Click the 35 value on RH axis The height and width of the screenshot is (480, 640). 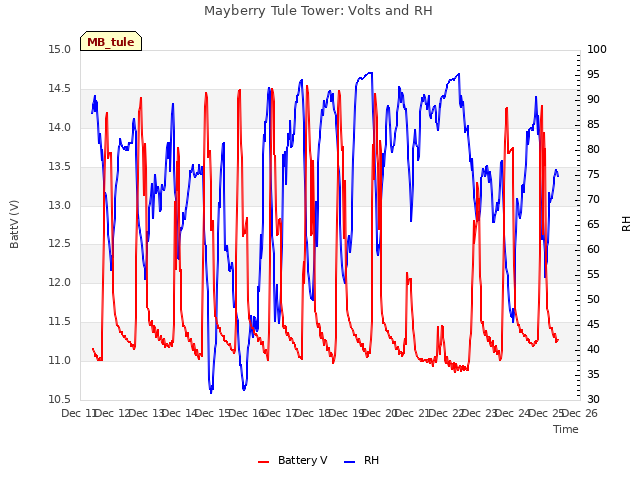coord(593,374)
